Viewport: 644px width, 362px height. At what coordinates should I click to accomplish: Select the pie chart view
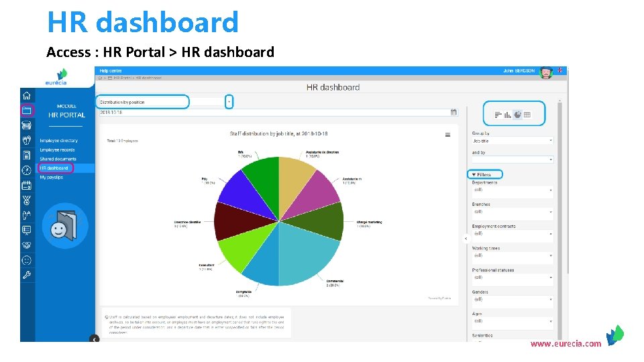pyautogui.click(x=517, y=115)
